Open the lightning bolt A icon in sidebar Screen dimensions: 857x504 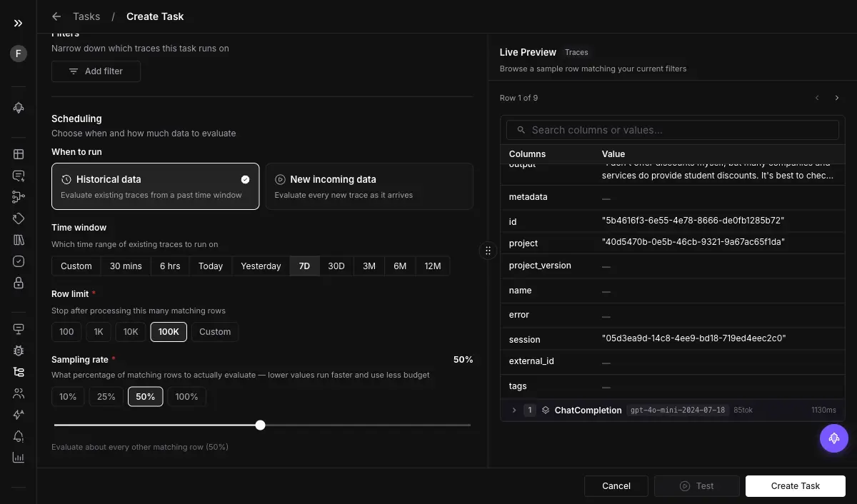coord(19,415)
